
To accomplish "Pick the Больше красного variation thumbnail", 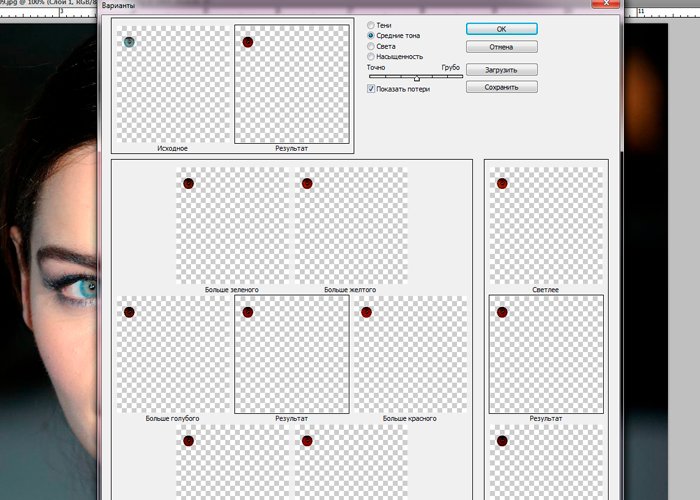I will (410, 354).
